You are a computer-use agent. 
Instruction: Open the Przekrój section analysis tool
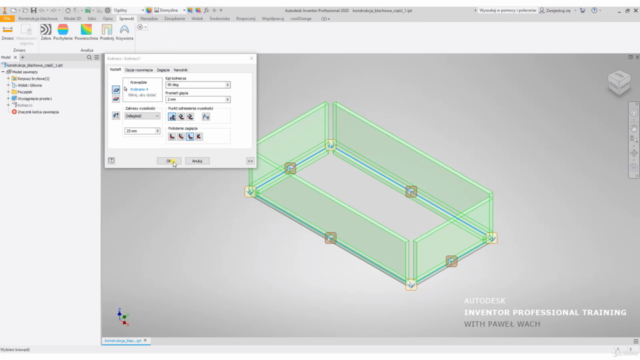click(x=107, y=32)
